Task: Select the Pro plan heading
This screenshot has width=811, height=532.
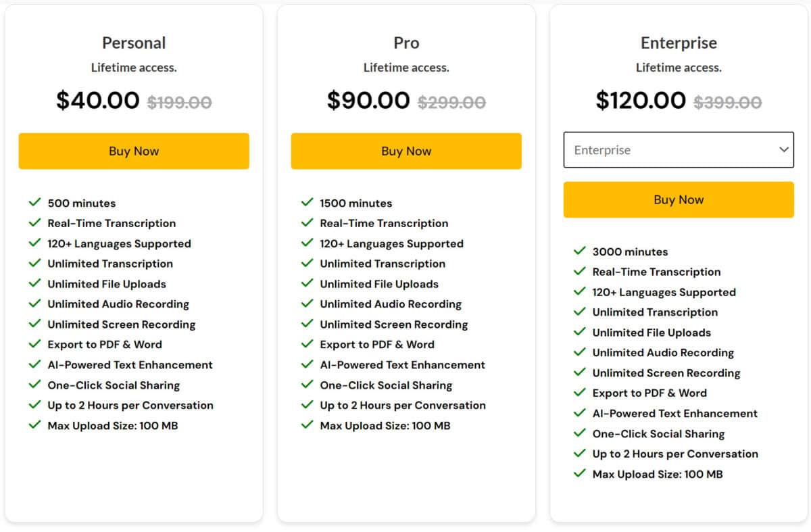Action: pyautogui.click(x=406, y=43)
